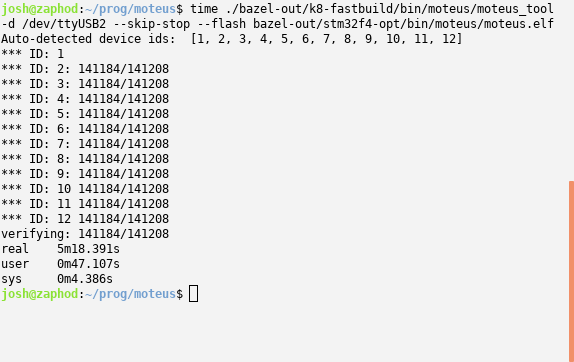
Task: Click the '*** ID: 5: 141184/141208' line
Action: tap(85, 114)
